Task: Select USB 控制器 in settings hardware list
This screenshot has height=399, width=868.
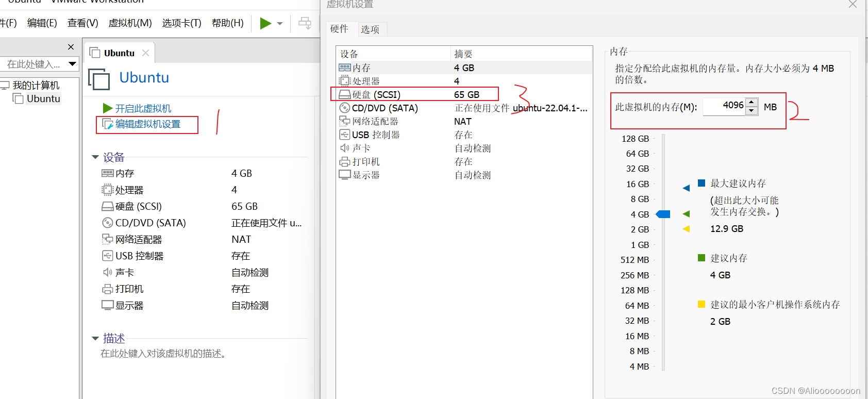Action: (464, 135)
